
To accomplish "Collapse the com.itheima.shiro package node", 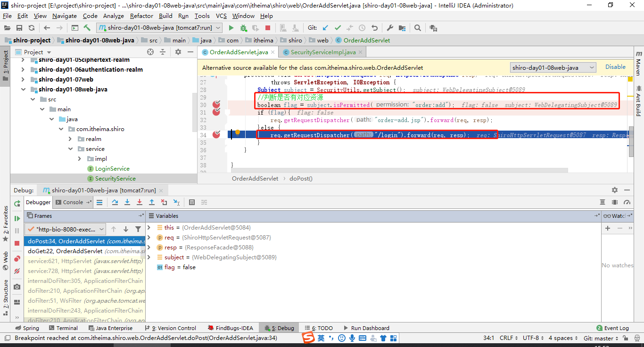I will tap(61, 129).
